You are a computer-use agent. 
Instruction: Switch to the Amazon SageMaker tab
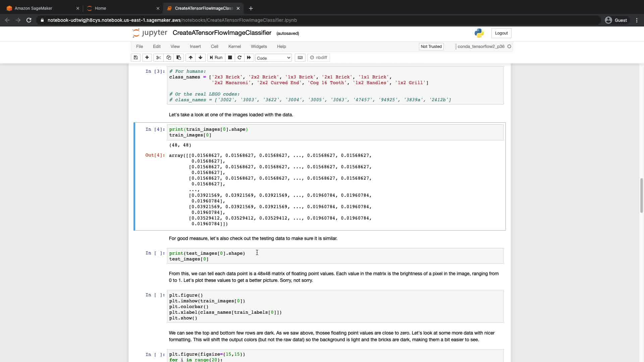pos(34,8)
